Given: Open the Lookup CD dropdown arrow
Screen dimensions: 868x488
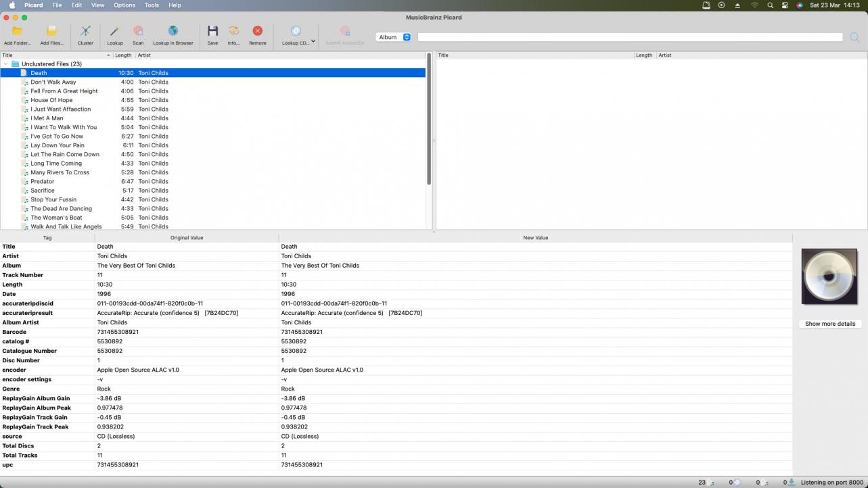Looking at the screenshot, I should [x=313, y=41].
